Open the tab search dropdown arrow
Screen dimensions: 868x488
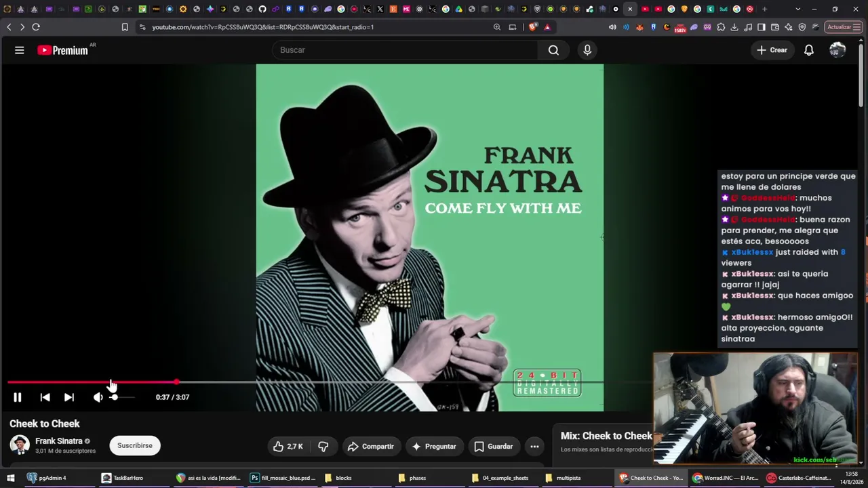tap(797, 9)
